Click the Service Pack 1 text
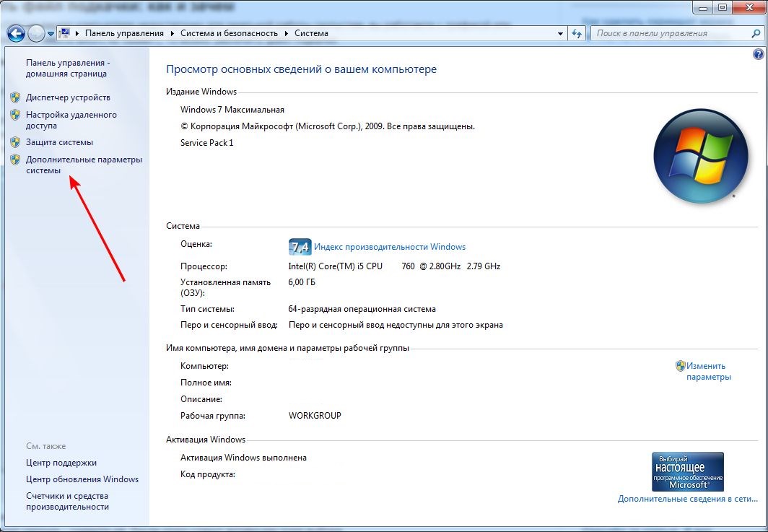Viewport: 768px width, 532px height. [206, 142]
